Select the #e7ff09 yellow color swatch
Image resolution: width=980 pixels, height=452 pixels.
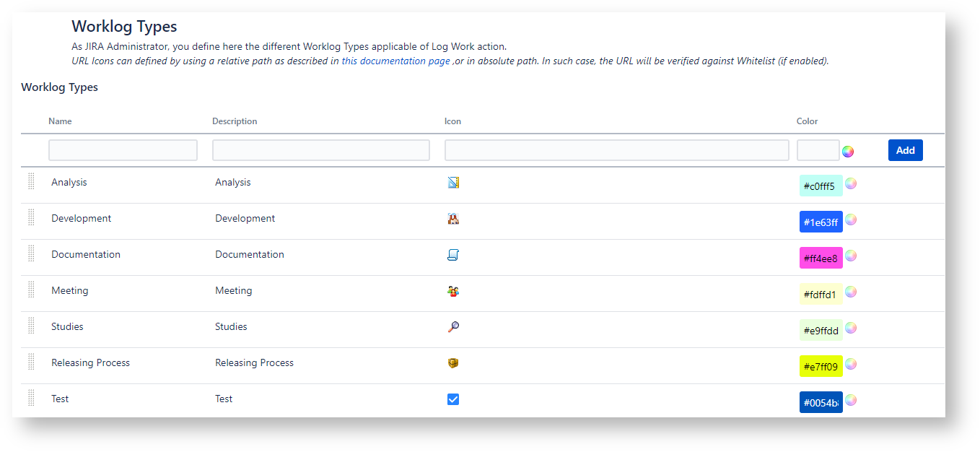pos(821,366)
